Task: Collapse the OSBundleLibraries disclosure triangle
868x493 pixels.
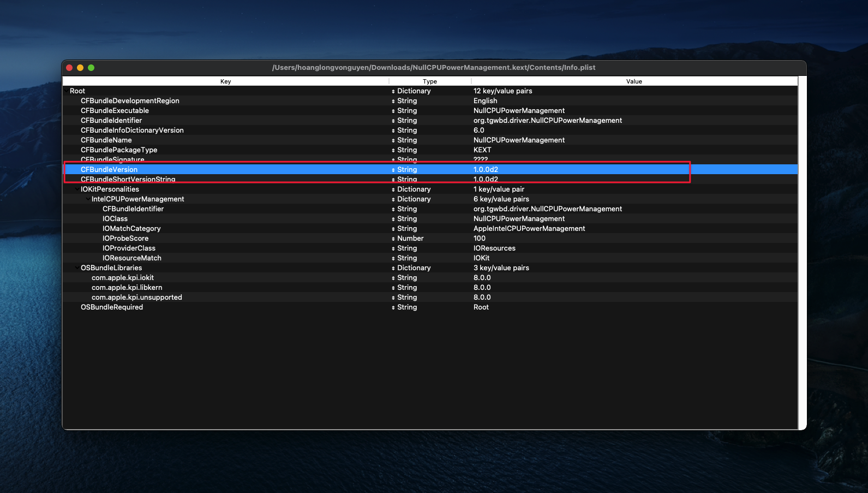Action: point(77,268)
